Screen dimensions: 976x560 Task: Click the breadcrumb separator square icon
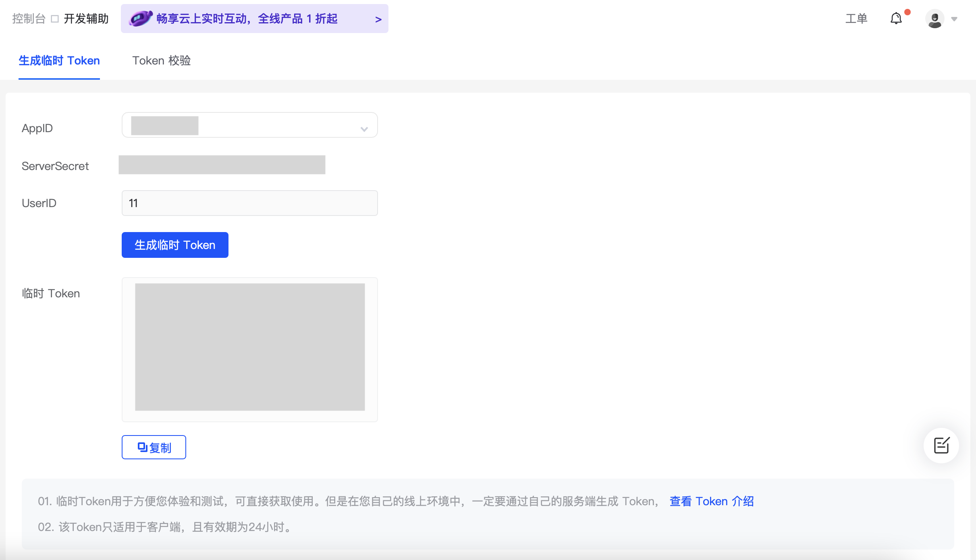55,19
